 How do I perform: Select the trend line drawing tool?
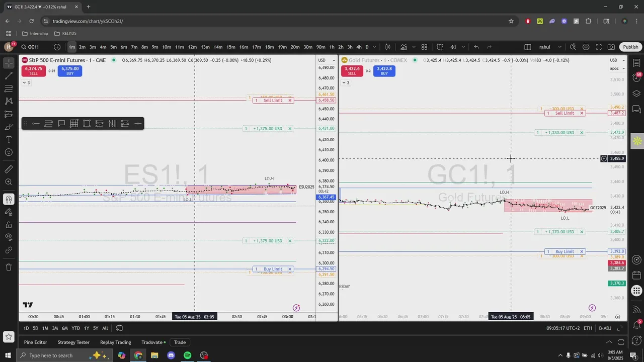9,76
